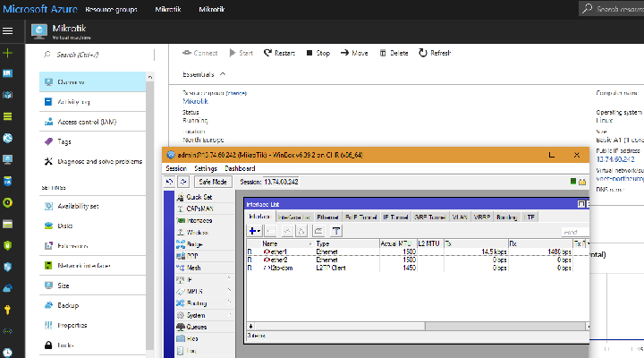Open the Session menu in WinBox

pyautogui.click(x=176, y=168)
